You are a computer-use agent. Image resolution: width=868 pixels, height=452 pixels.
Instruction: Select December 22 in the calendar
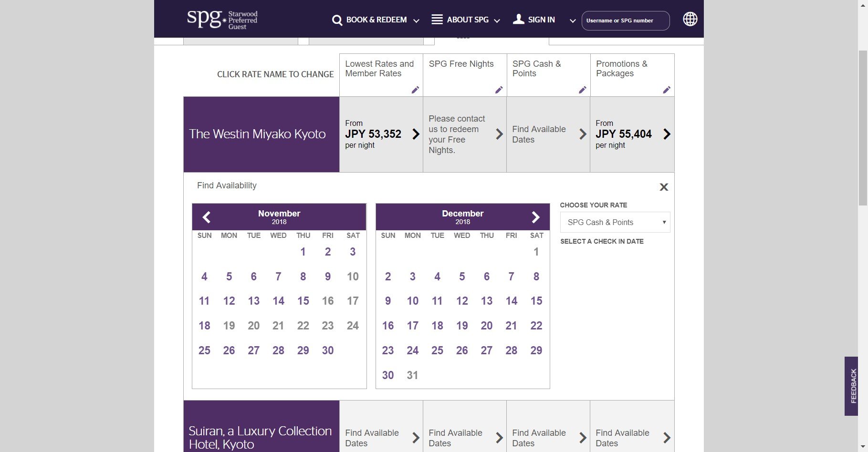[x=536, y=326]
